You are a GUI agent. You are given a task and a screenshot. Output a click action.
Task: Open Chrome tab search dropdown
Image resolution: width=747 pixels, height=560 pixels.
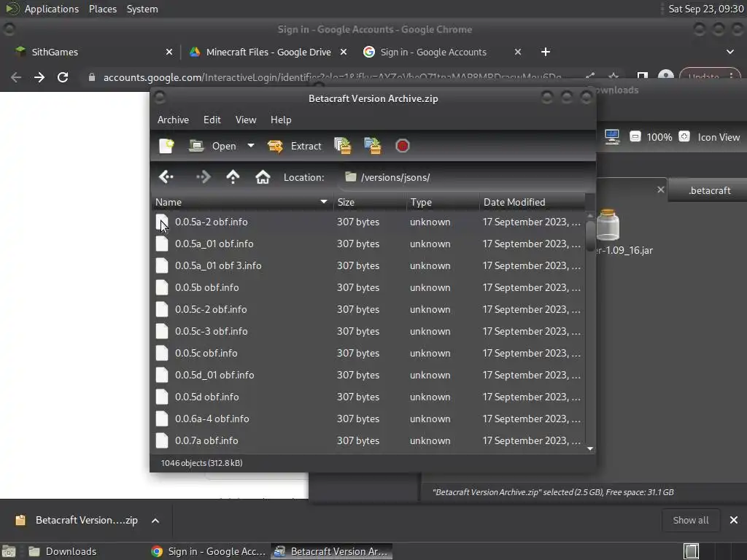pyautogui.click(x=729, y=52)
